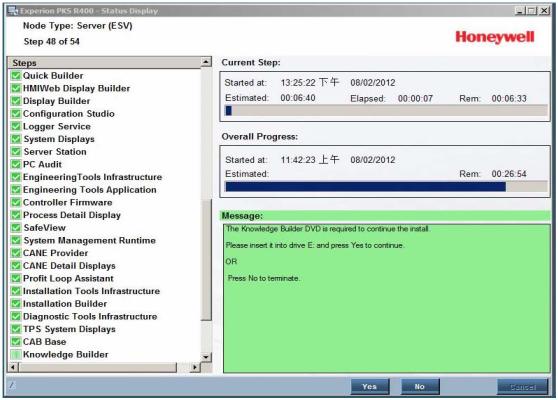Click the 'Please insert it into drive E:' line
The width and height of the screenshot is (558, 400).
point(315,245)
